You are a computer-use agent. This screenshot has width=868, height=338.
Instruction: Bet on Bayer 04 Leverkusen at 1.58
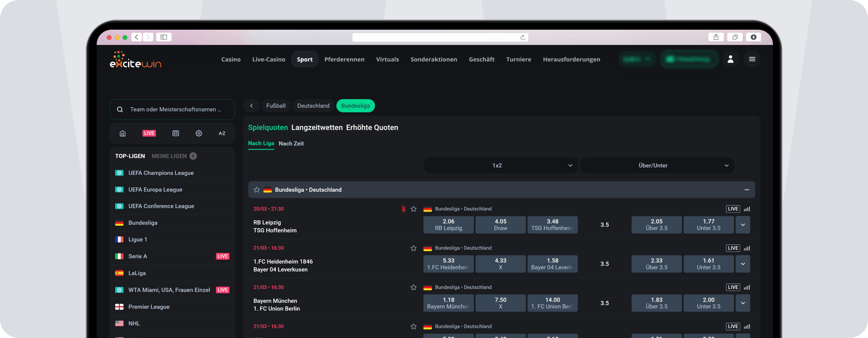pos(553,264)
